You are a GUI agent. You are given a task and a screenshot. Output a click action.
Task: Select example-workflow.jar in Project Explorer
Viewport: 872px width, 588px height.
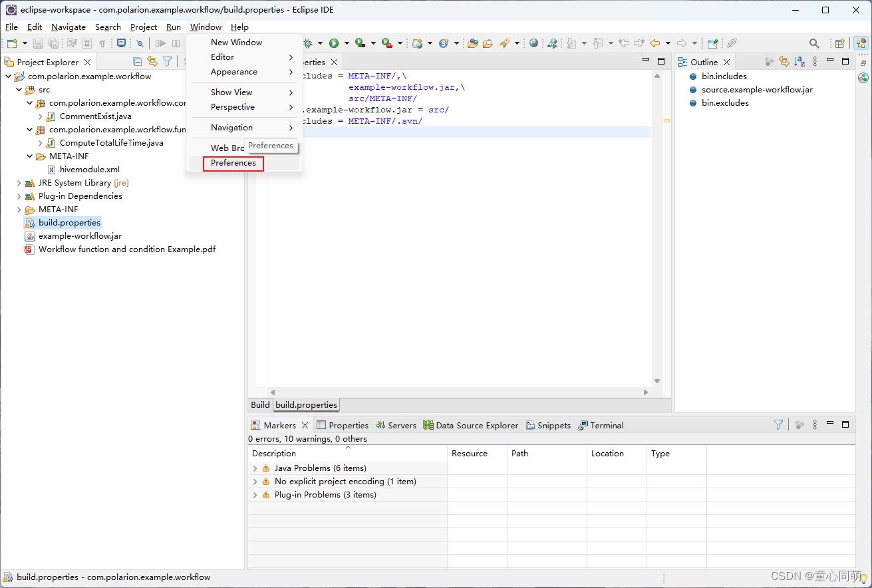pos(73,236)
